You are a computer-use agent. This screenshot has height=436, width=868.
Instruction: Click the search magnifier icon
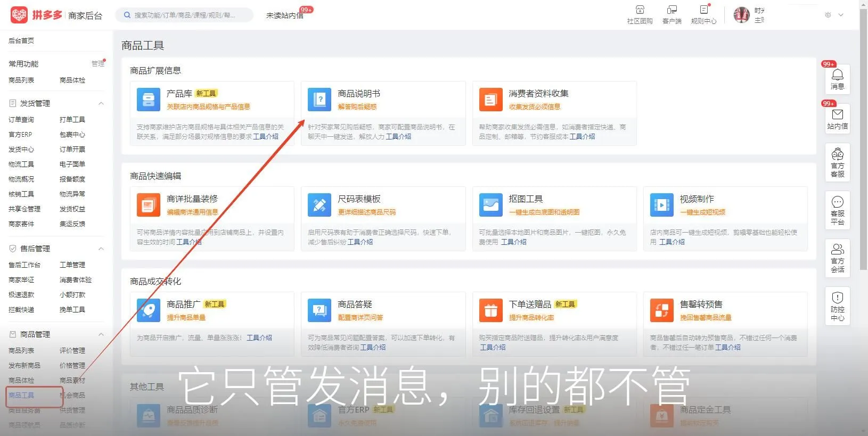pyautogui.click(x=127, y=15)
